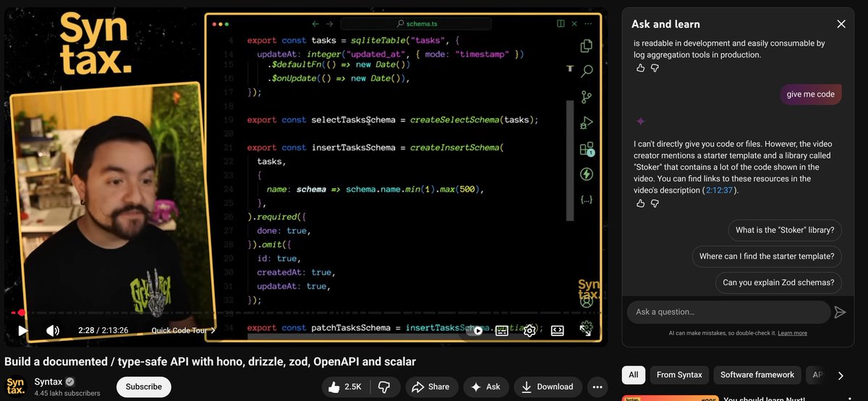Enter full screen mode
The height and width of the screenshot is (401, 868).
585,331
